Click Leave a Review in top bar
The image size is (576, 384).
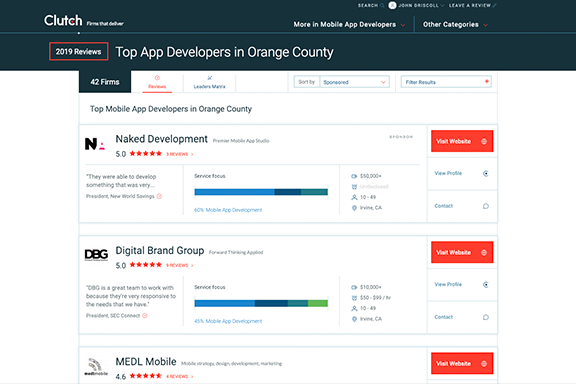coord(470,6)
